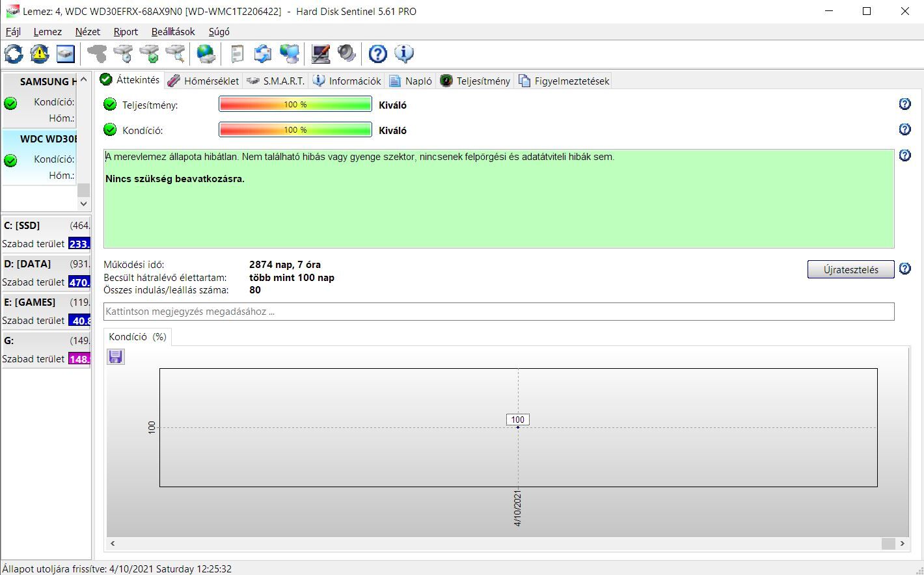Screen dimensions: 924x575
Task: Click the magenta free space bar of G:
Action: pos(79,358)
